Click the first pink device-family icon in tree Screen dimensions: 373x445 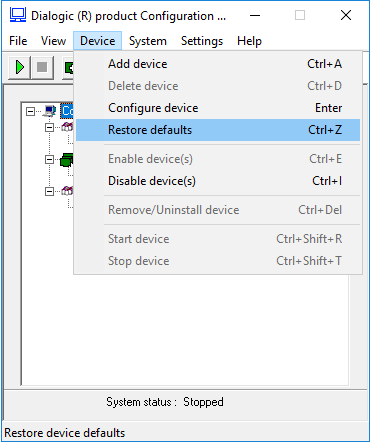coord(67,127)
